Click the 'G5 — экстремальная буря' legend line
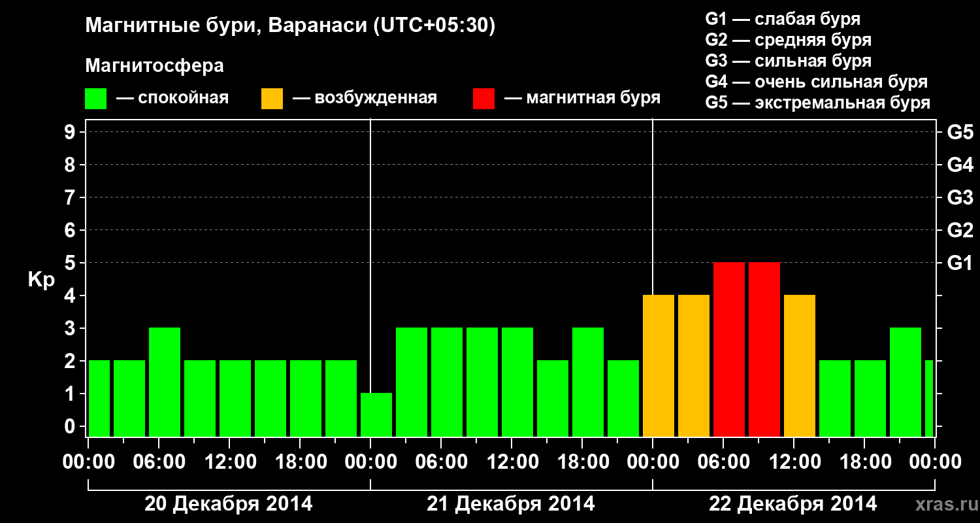 point(817,103)
